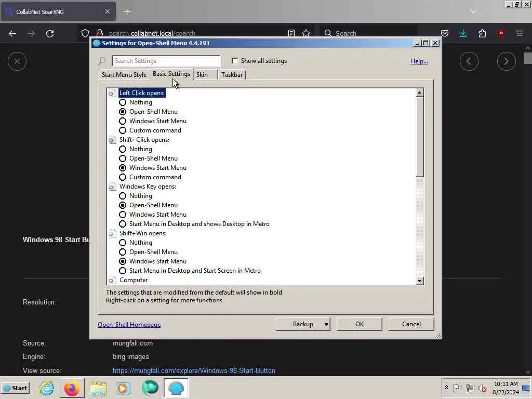Select the CollabNet SearXNG browser tab

(x=58, y=12)
